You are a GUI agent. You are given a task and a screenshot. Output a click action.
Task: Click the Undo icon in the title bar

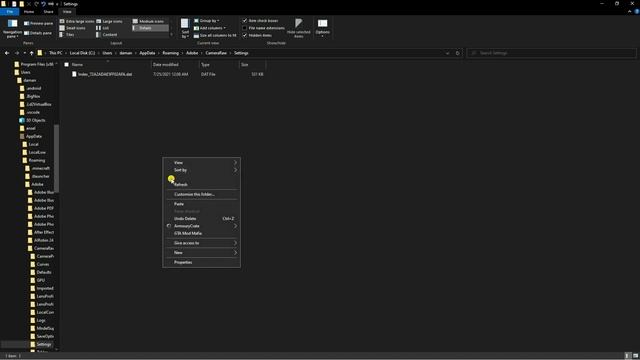43,4
